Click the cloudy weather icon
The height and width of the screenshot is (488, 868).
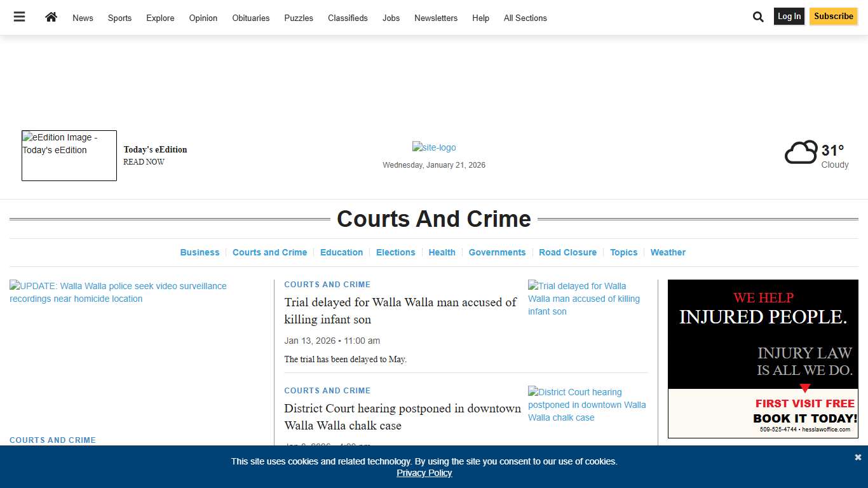pos(800,151)
